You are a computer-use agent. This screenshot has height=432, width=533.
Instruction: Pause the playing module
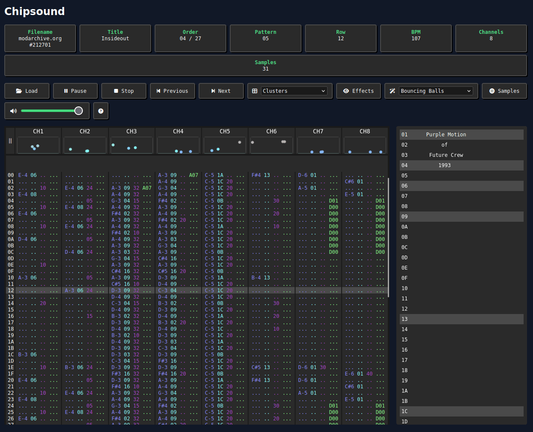coord(75,91)
